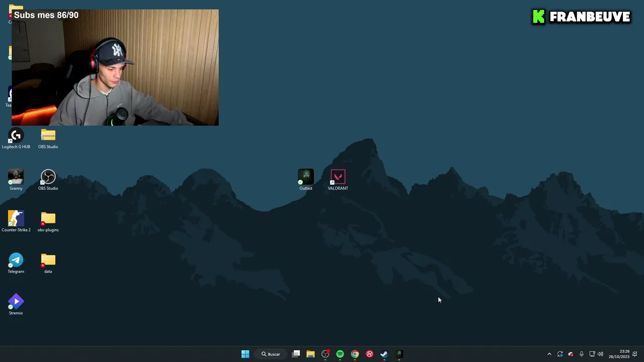
Task: Open the notifications bell in taskbar
Action: (635, 354)
